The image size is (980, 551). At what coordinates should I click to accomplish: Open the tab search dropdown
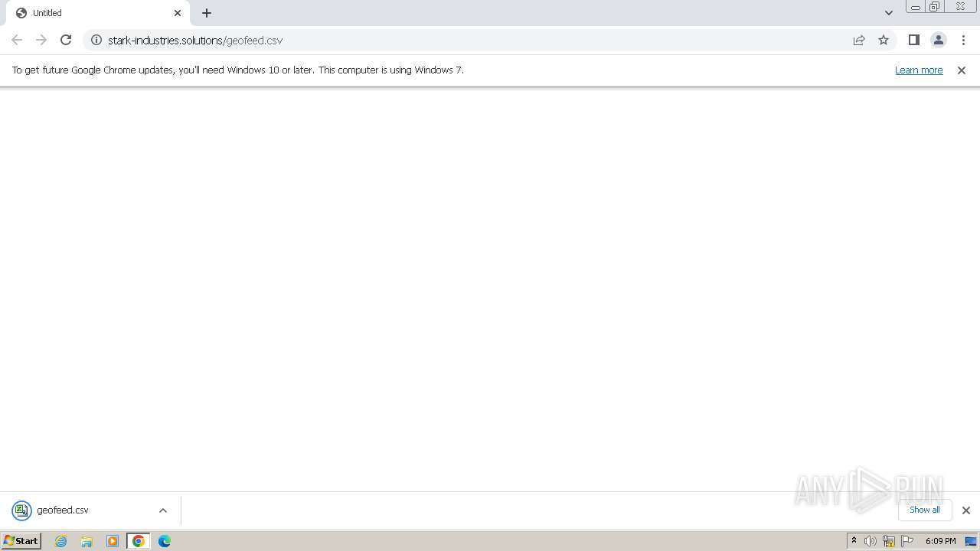pos(889,13)
